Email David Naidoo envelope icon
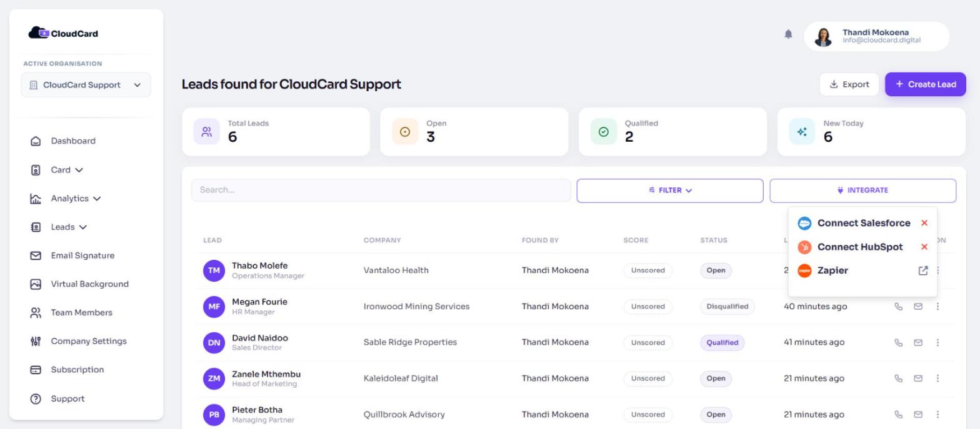 (x=918, y=342)
